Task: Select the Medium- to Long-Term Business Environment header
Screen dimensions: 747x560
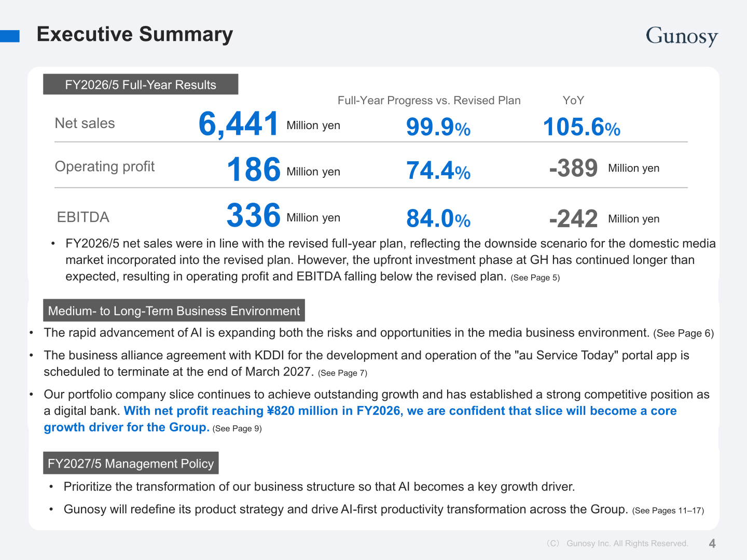Action: click(x=174, y=311)
